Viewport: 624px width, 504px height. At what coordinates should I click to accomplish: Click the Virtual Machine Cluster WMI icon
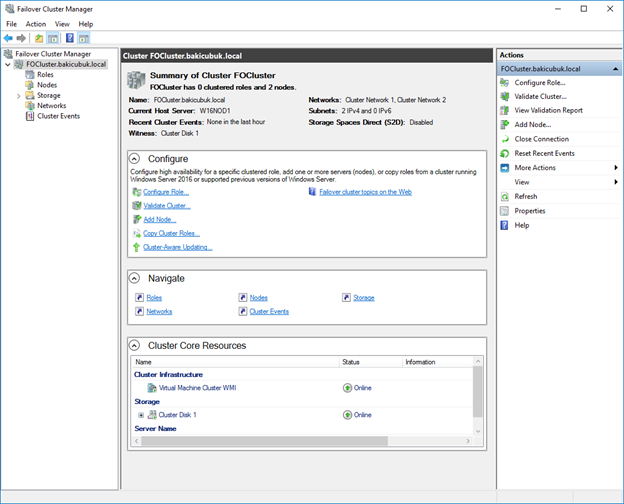click(152, 388)
